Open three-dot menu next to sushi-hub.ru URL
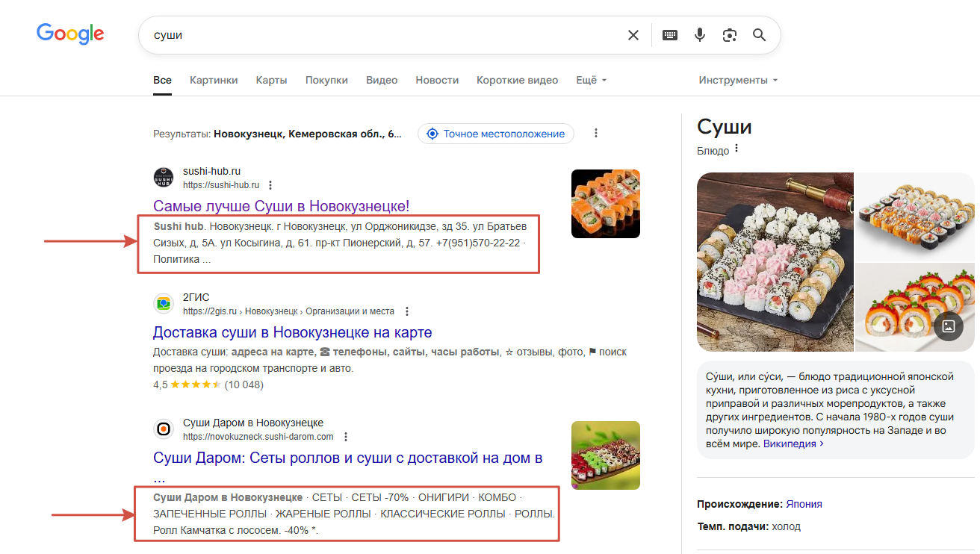Image resolution: width=980 pixels, height=554 pixels. coord(270,185)
